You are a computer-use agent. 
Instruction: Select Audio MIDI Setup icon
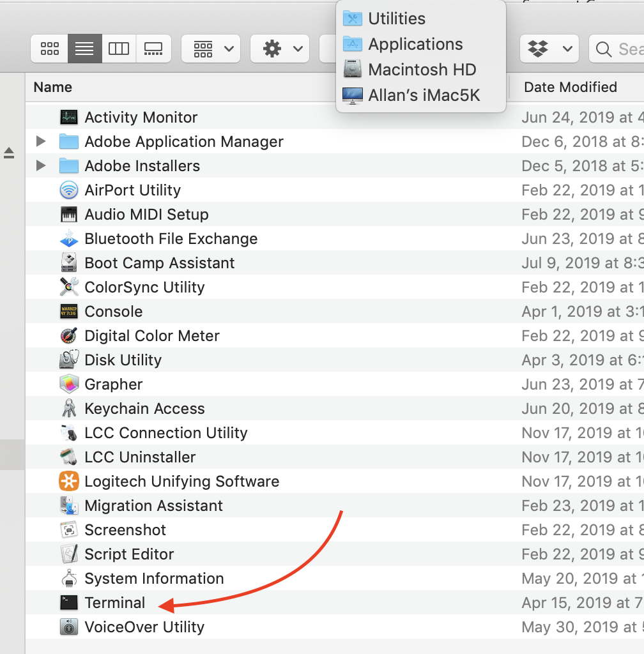[x=69, y=215]
